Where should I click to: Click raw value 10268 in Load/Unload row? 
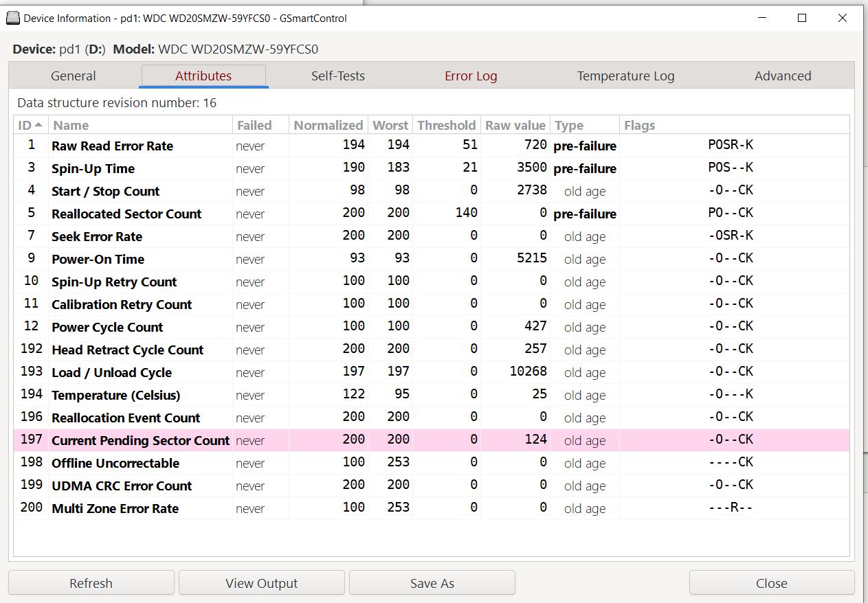point(528,372)
